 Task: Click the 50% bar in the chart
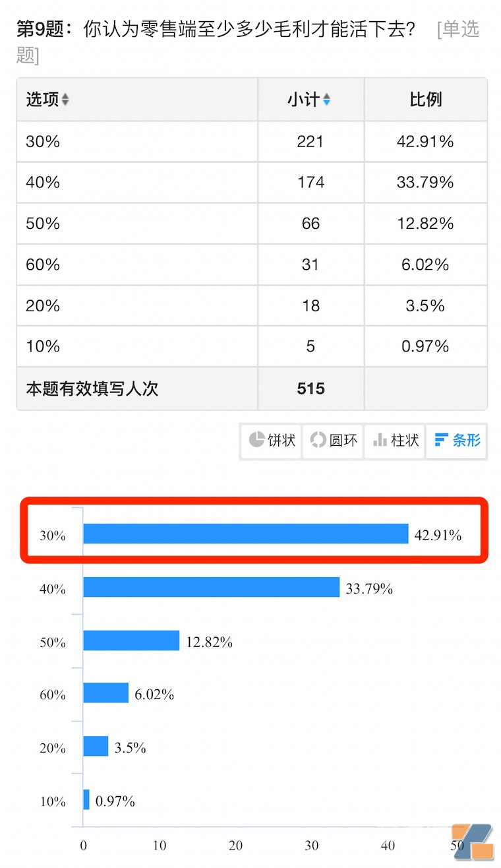tap(131, 640)
